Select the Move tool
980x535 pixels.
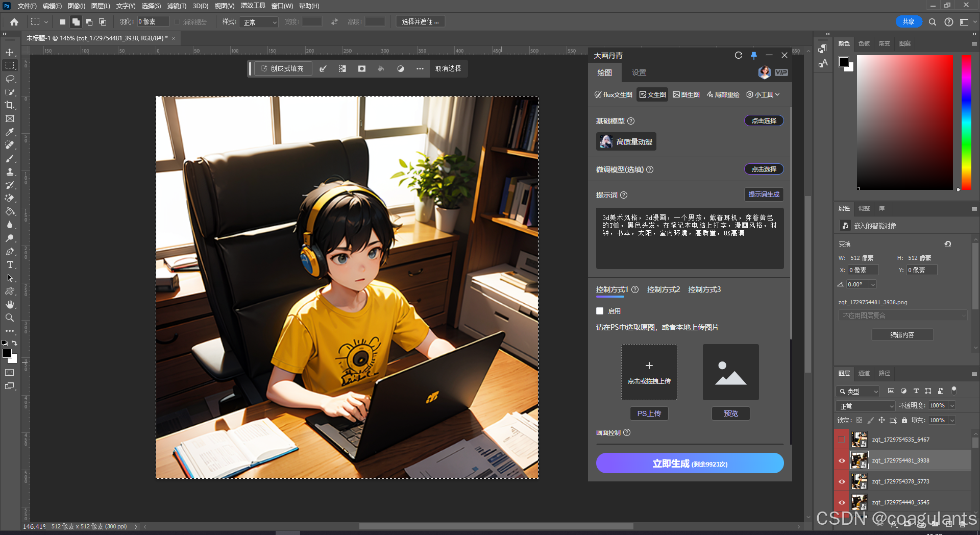[x=10, y=52]
